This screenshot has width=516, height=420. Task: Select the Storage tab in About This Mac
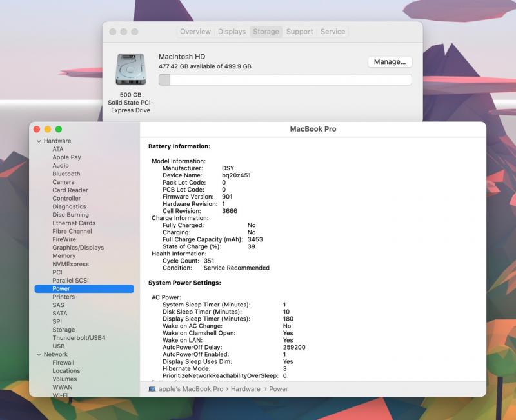point(266,32)
